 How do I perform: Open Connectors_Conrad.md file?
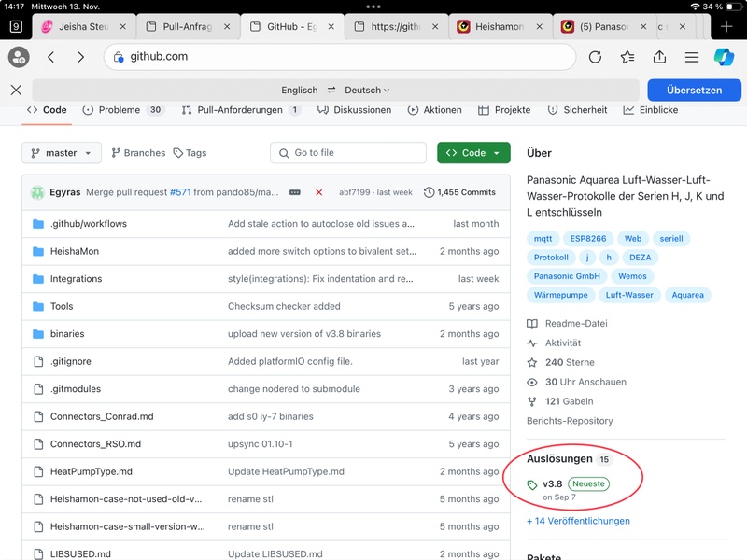pyautogui.click(x=102, y=416)
